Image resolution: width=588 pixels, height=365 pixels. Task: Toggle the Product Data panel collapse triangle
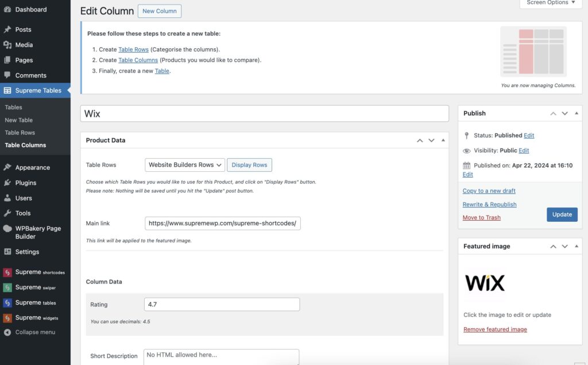(x=443, y=140)
